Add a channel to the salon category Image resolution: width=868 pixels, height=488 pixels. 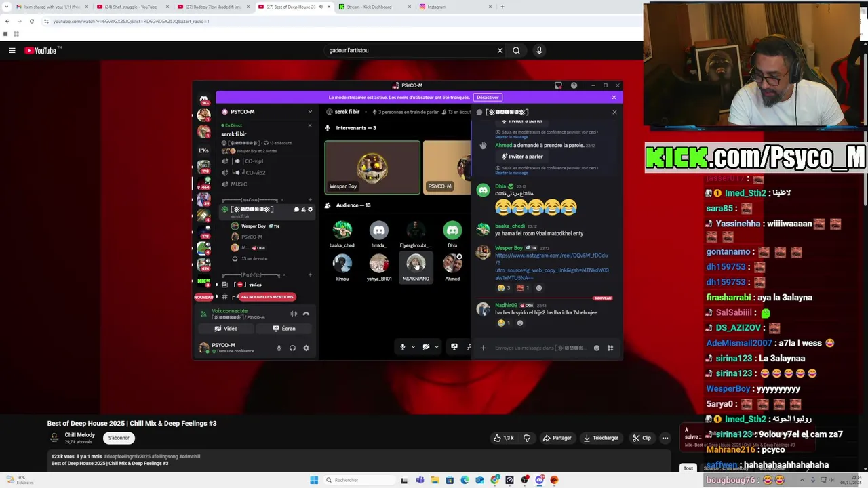(310, 200)
